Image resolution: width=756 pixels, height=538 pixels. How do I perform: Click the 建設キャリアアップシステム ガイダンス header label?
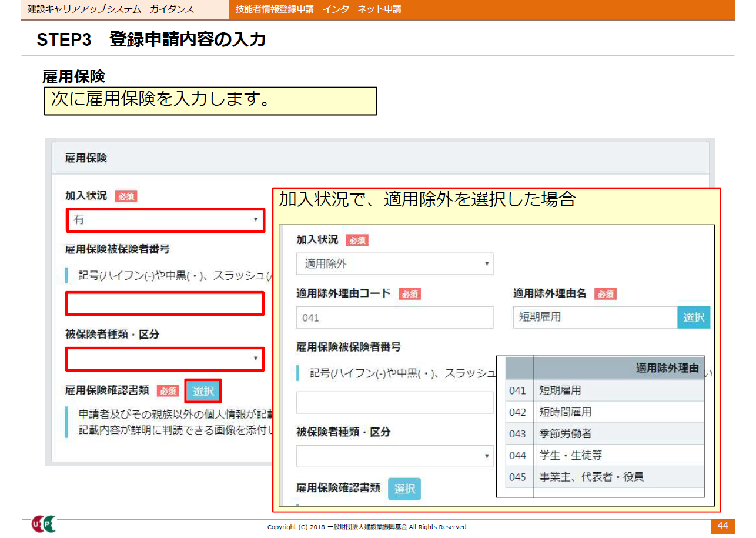click(x=111, y=9)
